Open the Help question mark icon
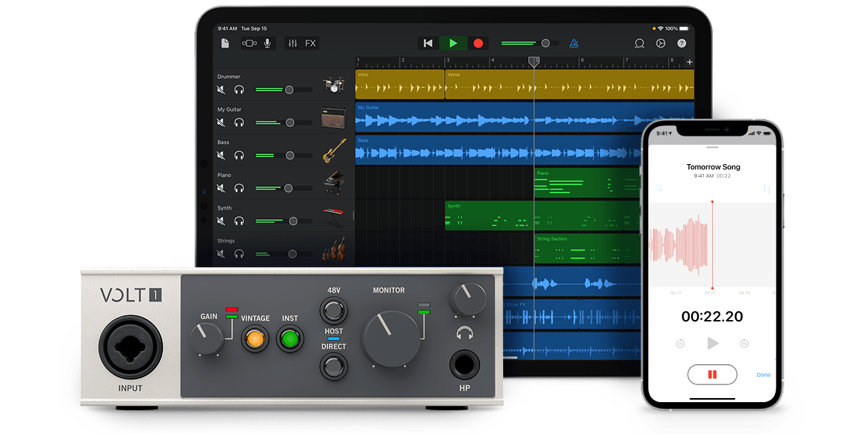Viewport: 868px width, 434px height. pos(682,43)
